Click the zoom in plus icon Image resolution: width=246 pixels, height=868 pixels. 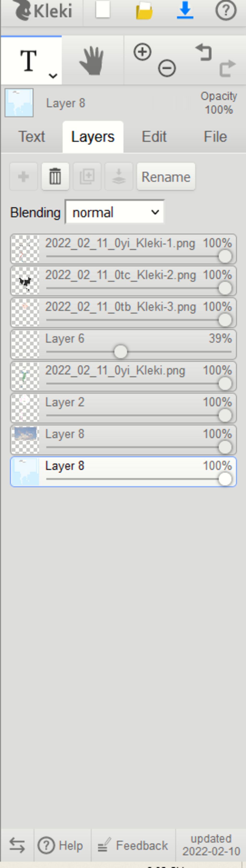[142, 52]
